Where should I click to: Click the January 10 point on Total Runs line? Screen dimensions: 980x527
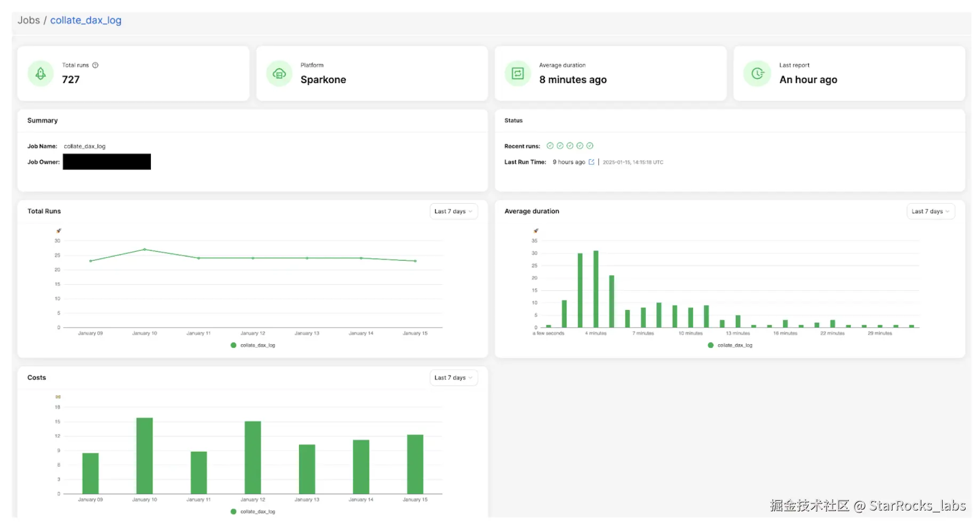coord(144,250)
